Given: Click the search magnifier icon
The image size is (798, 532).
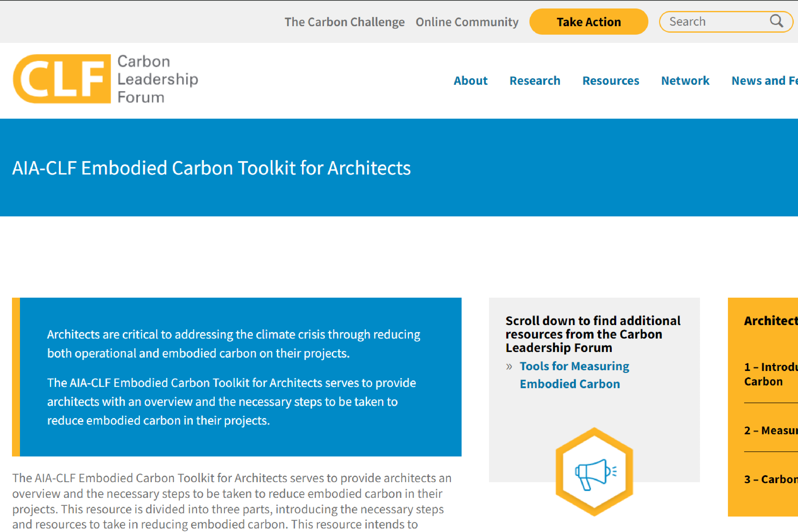Looking at the screenshot, I should point(776,21).
